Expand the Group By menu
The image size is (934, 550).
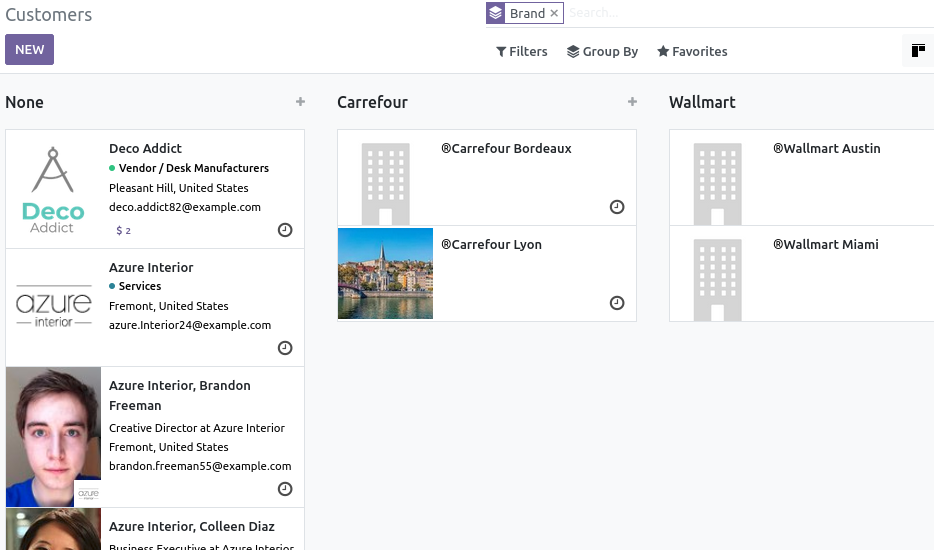602,52
